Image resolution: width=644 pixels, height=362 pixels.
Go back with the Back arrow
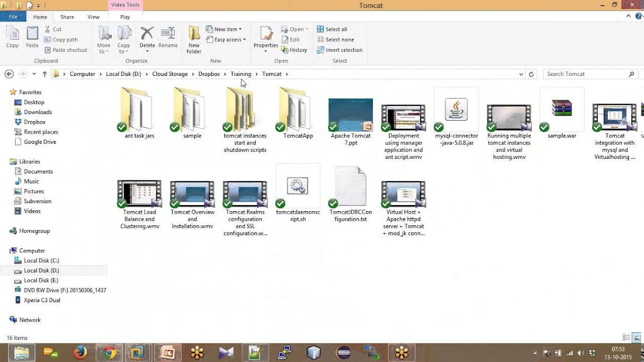9,74
